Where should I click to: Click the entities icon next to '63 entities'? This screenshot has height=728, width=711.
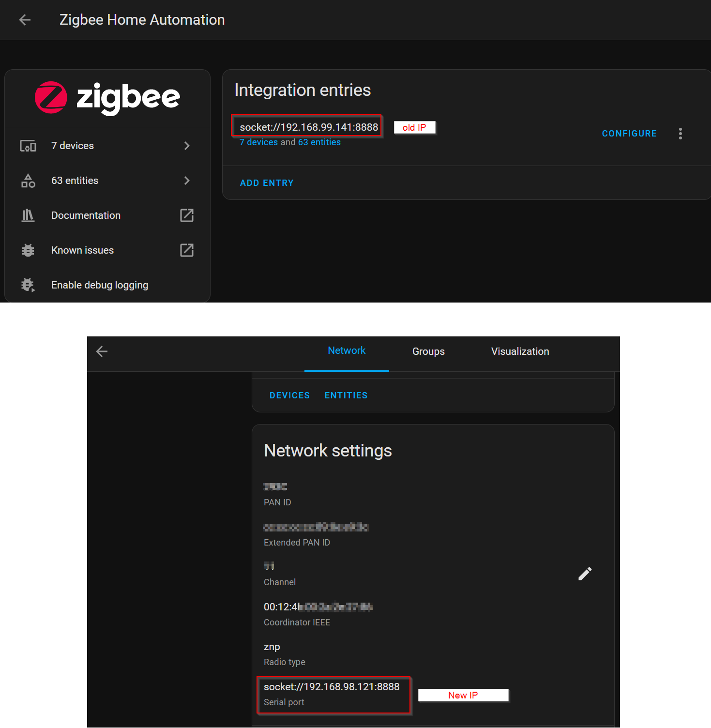click(x=28, y=180)
